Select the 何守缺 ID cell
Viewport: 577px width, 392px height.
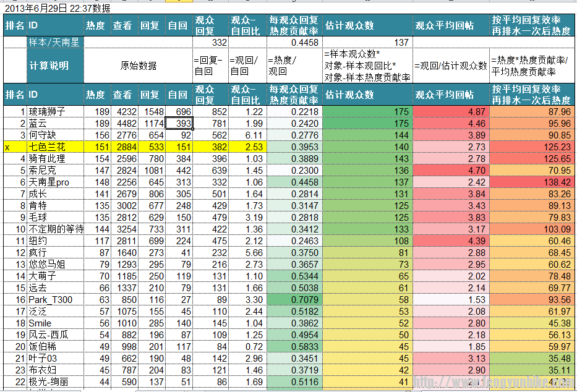[55, 135]
